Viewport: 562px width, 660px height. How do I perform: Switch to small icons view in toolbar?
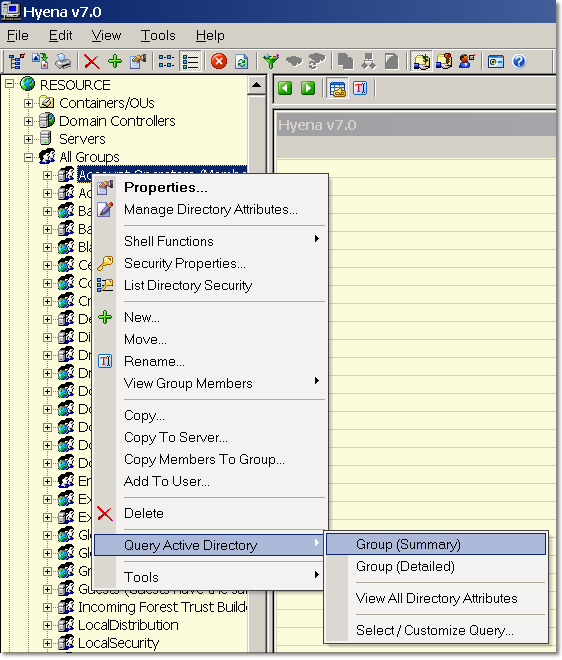pos(166,61)
